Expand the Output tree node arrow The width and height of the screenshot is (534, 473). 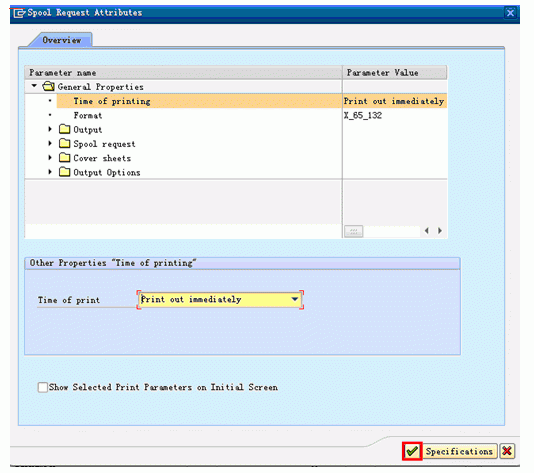tap(50, 129)
